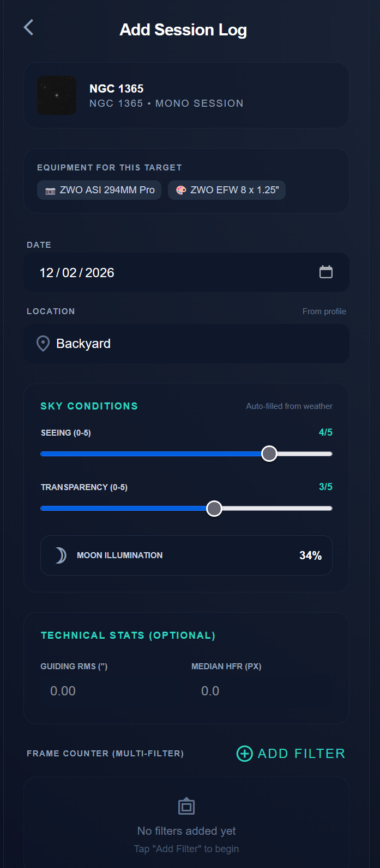
Task: Click the location pin icon
Action: [43, 344]
